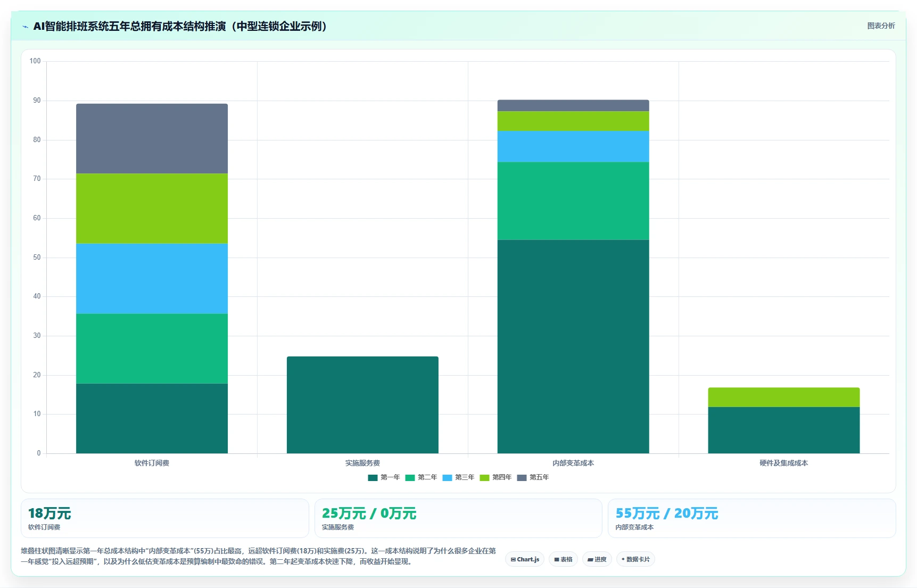Click the 表格 tag
917x588 pixels.
tap(563, 559)
